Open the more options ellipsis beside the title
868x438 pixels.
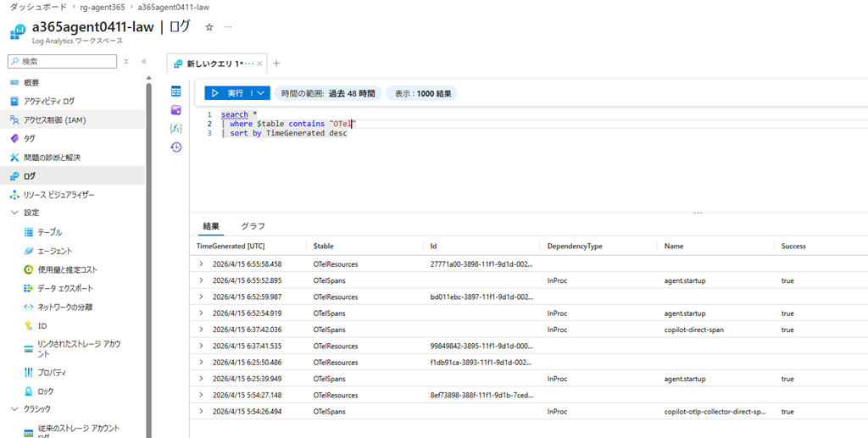(x=228, y=27)
